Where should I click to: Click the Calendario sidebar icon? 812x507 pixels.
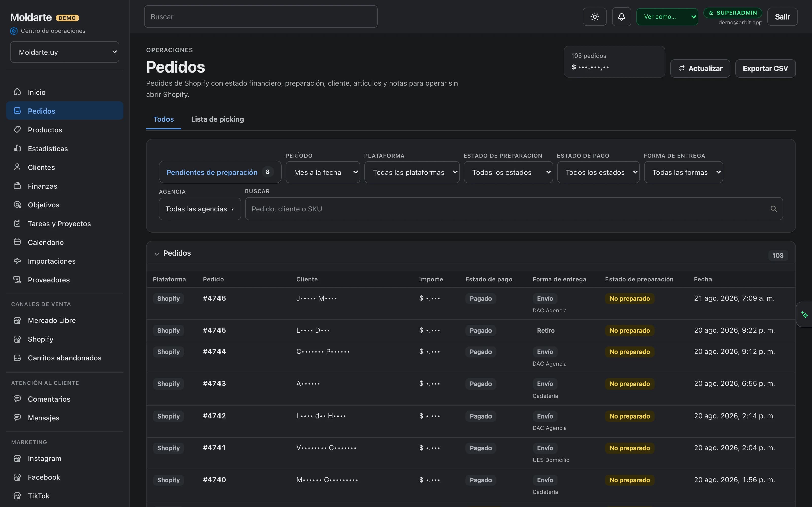point(18,242)
